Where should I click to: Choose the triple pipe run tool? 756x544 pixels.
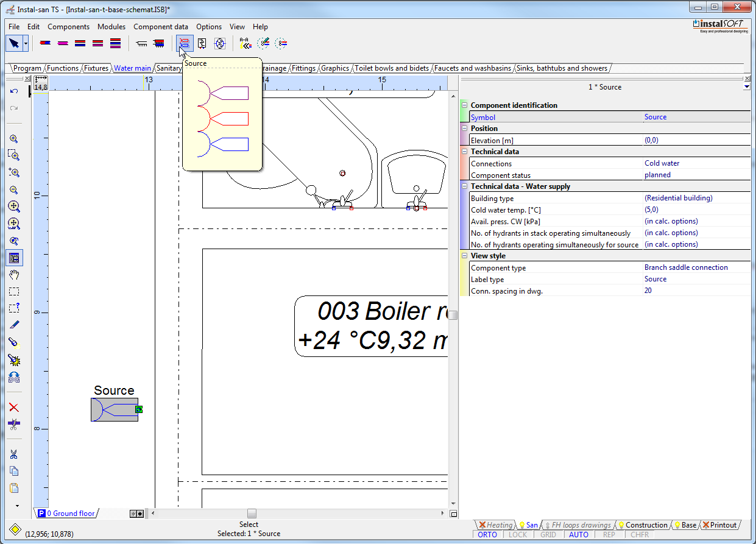[x=116, y=43]
